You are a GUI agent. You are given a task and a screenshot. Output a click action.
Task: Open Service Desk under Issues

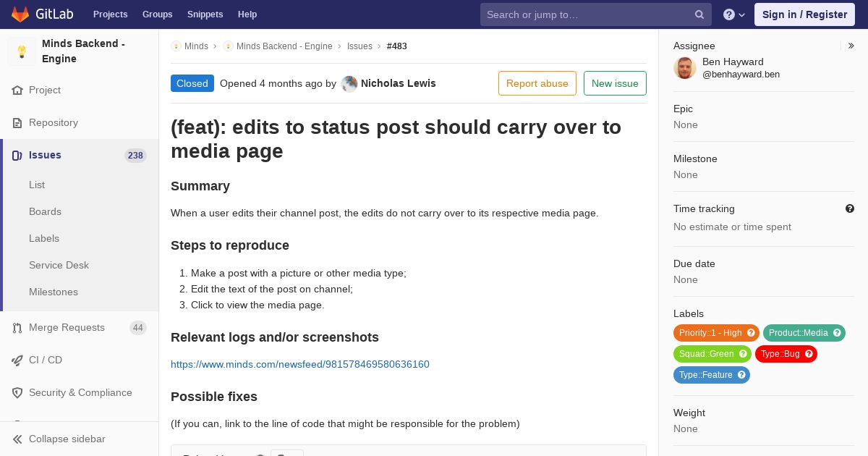59,265
